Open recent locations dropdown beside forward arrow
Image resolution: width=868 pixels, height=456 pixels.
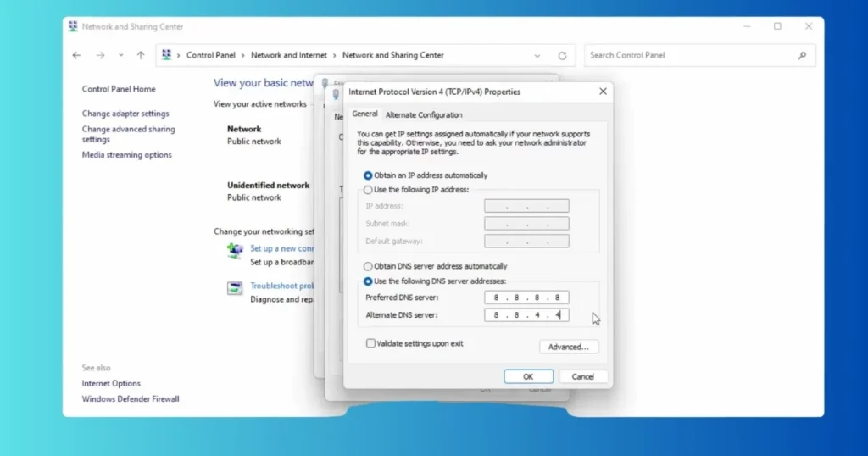[120, 55]
